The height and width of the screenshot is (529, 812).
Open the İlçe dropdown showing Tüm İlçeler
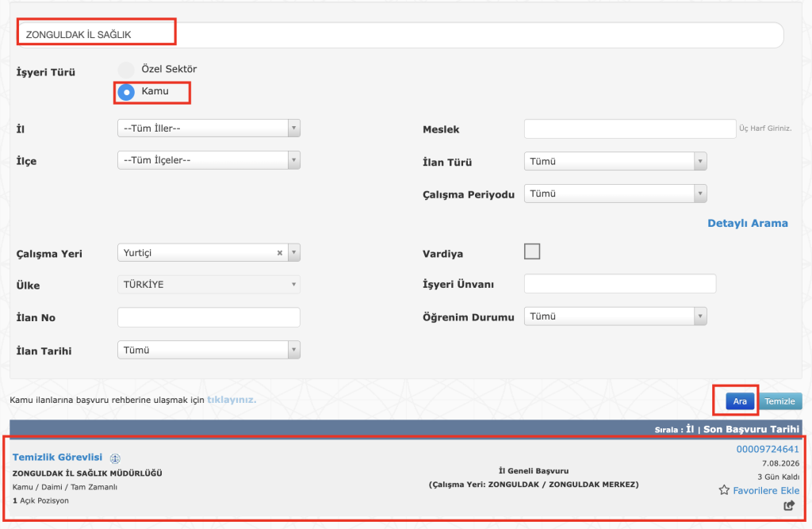point(209,160)
